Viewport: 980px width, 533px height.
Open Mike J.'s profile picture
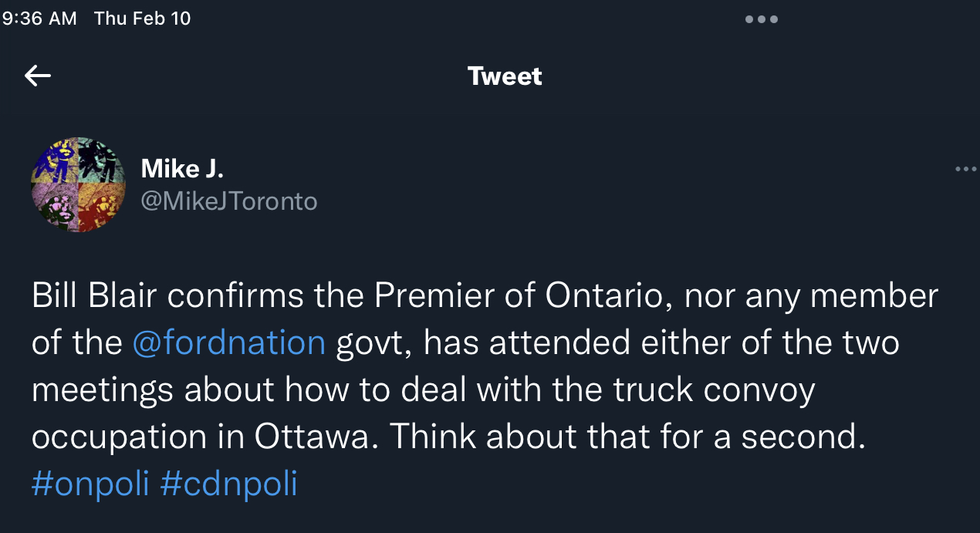click(x=78, y=185)
